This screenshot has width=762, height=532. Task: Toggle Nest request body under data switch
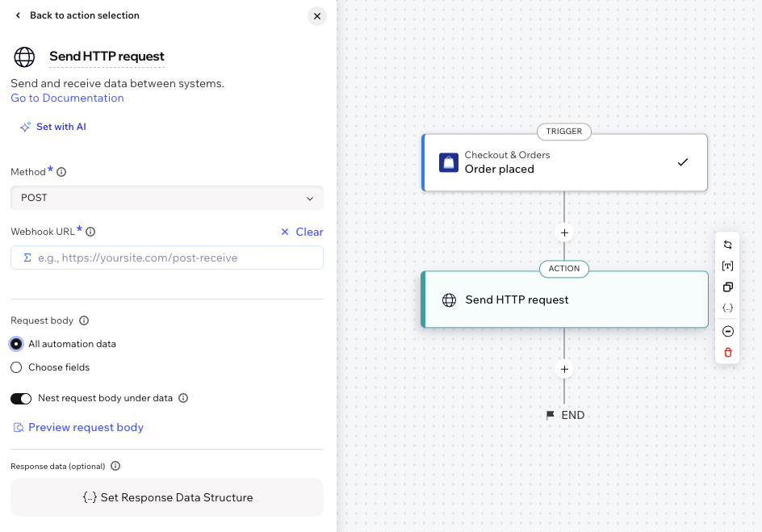coord(21,398)
